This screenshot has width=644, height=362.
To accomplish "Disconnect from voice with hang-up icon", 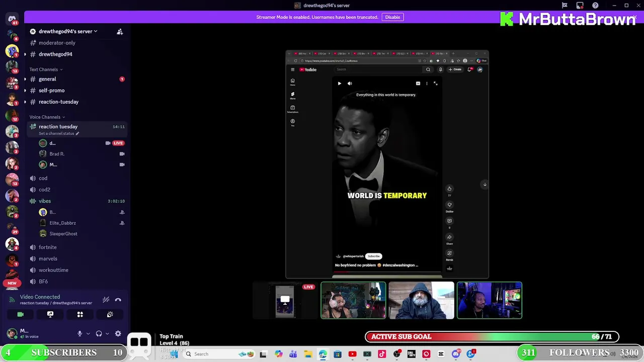I will pos(118,300).
